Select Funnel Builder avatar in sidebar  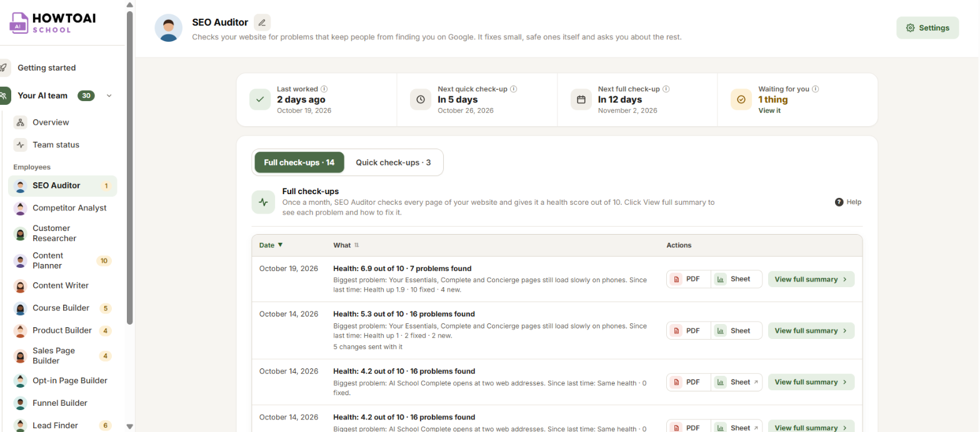[21, 403]
